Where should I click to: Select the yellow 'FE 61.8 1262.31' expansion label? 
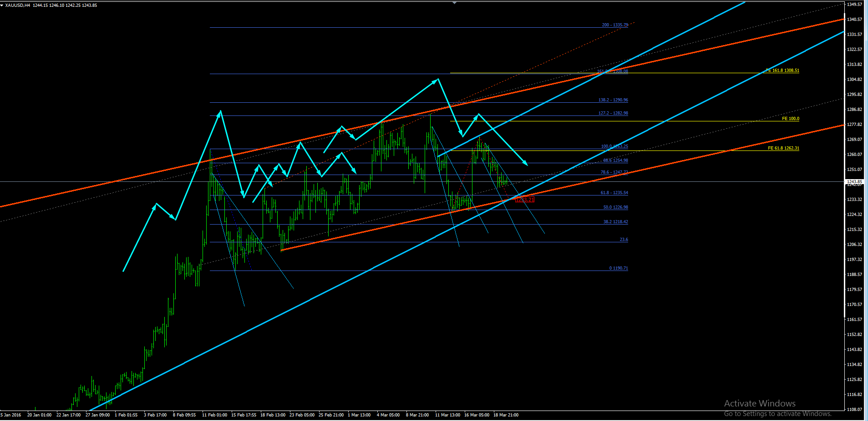click(x=783, y=148)
